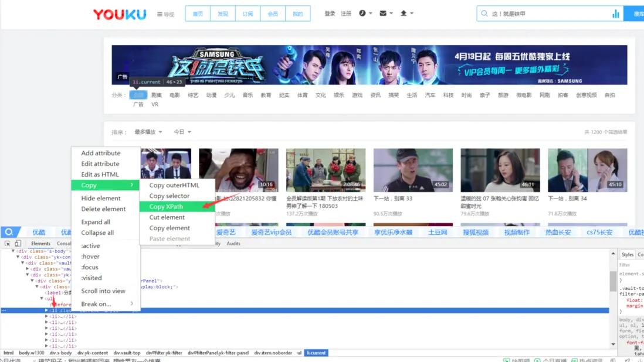Click body.w1300 in the breadcrumb bar

pos(32,353)
